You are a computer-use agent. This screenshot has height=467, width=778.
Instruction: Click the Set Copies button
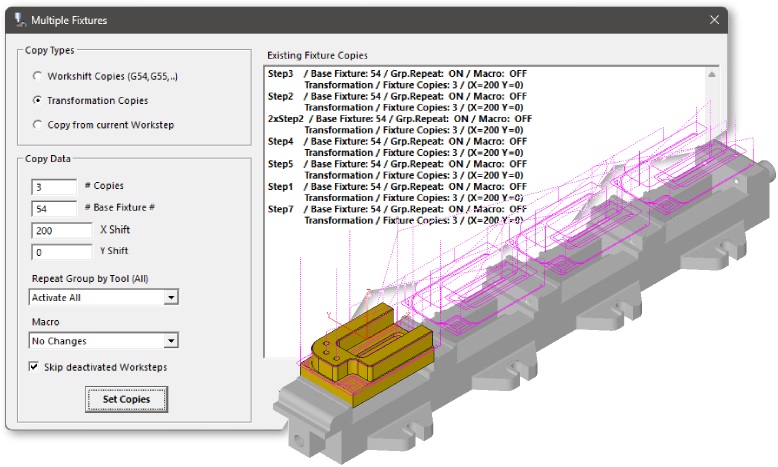coord(126,399)
